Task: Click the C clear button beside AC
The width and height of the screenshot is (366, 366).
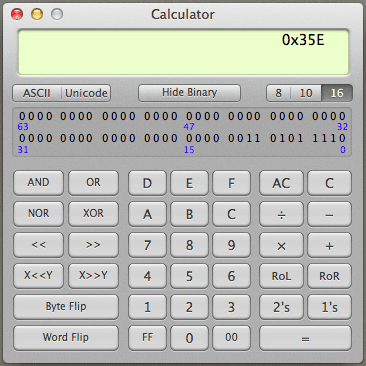Action: tap(329, 183)
